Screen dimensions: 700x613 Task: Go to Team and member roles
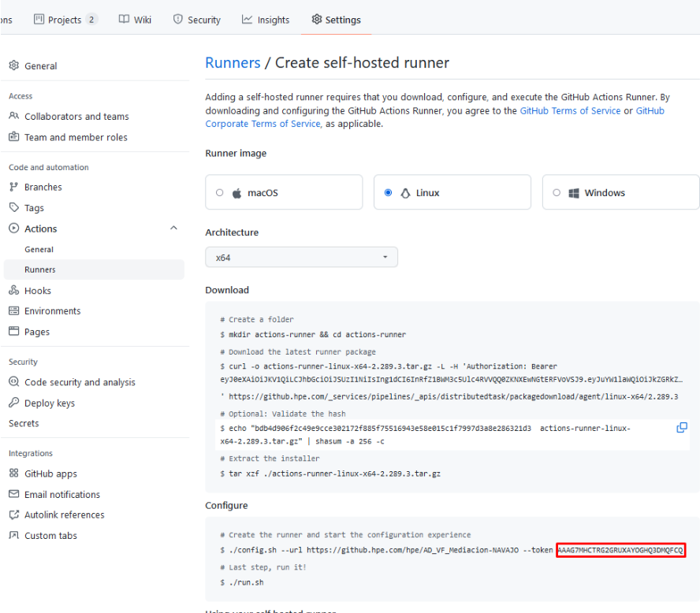76,137
